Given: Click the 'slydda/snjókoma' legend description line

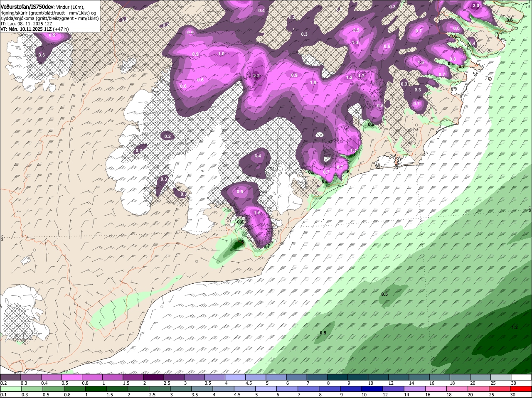Looking at the screenshot, I should [49, 18].
